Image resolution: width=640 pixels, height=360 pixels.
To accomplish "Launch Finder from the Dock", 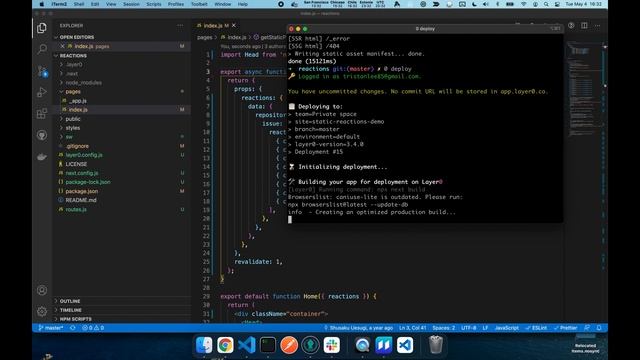I will click(204, 345).
